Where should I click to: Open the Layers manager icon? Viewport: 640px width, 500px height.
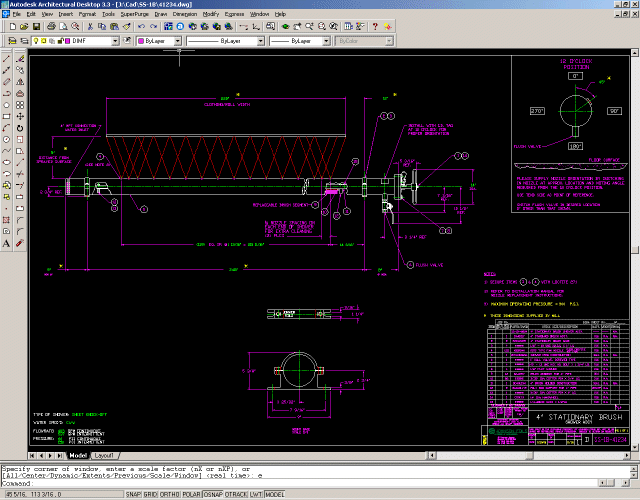click(x=13, y=41)
